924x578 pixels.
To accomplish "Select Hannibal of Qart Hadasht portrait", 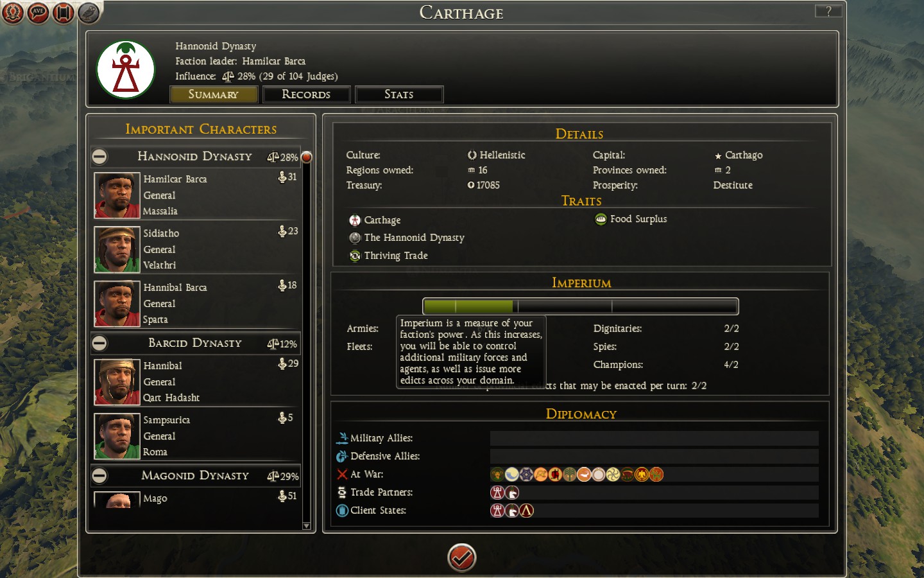I will [117, 382].
